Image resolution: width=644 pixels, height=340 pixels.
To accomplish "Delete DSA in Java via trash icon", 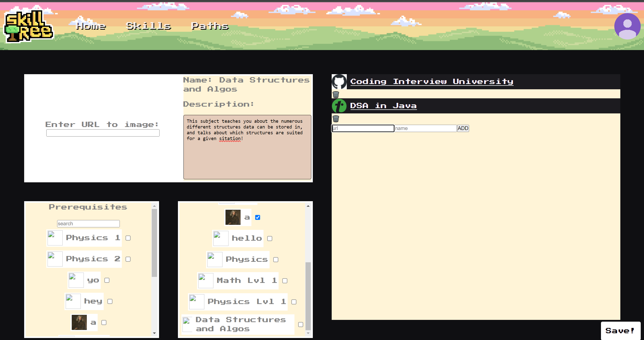I will (336, 119).
